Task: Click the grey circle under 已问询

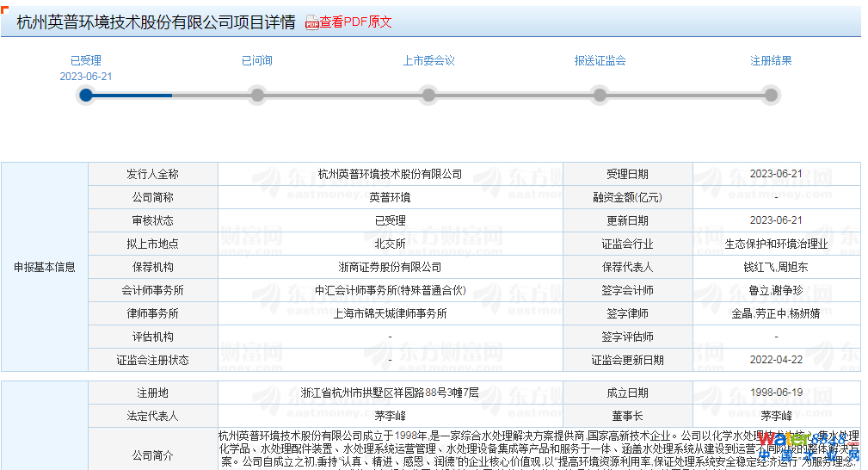Action: tap(256, 95)
